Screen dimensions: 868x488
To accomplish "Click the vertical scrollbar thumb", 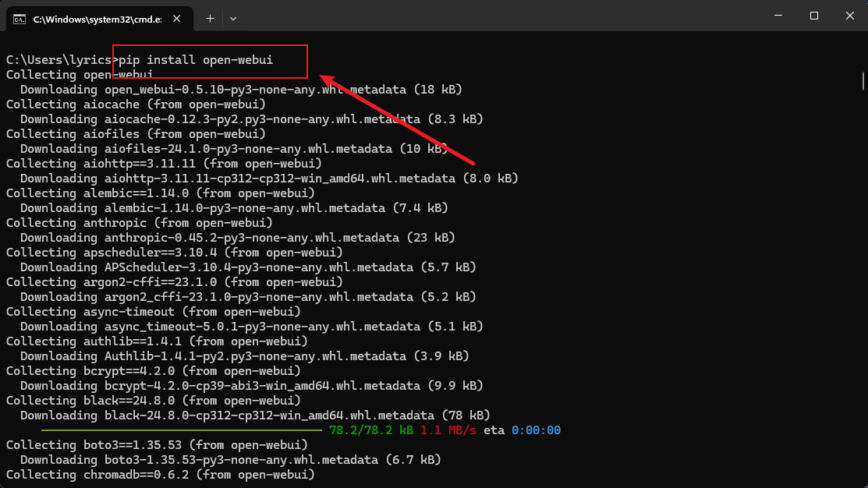I will [x=863, y=81].
